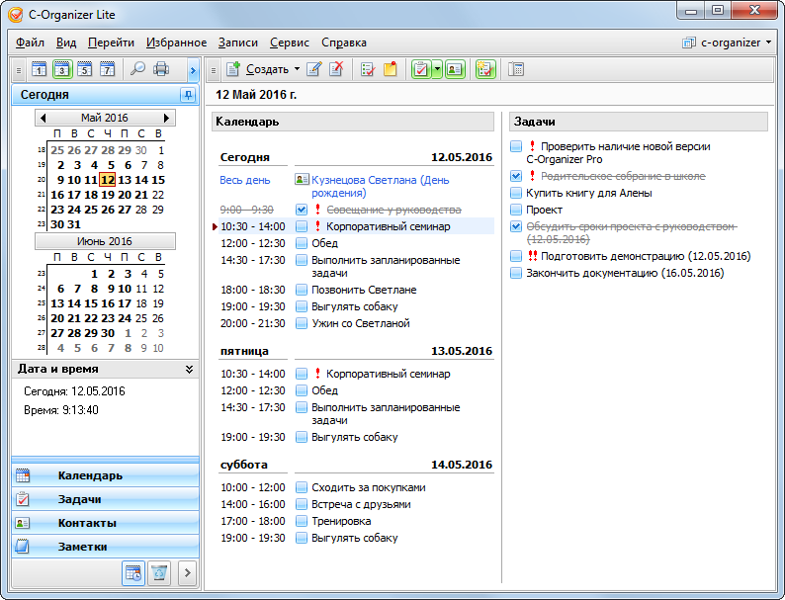The height and width of the screenshot is (600, 785).
Task: Check the 'Обед' checkbox for today
Action: [x=301, y=243]
